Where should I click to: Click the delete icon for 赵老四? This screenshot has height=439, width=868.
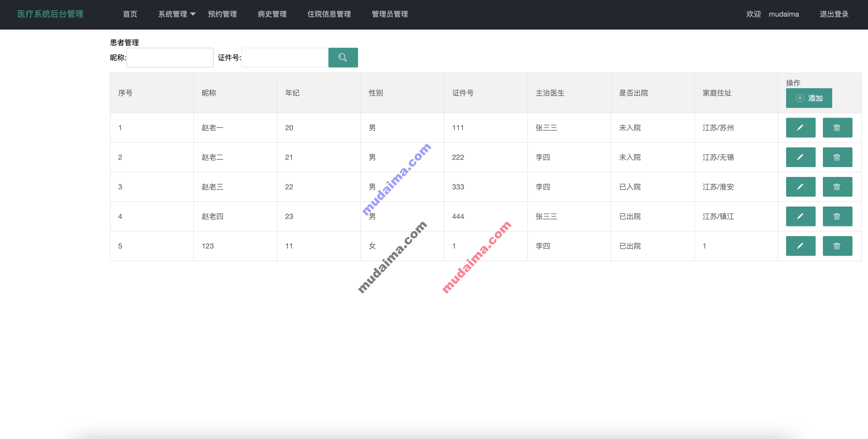837,216
